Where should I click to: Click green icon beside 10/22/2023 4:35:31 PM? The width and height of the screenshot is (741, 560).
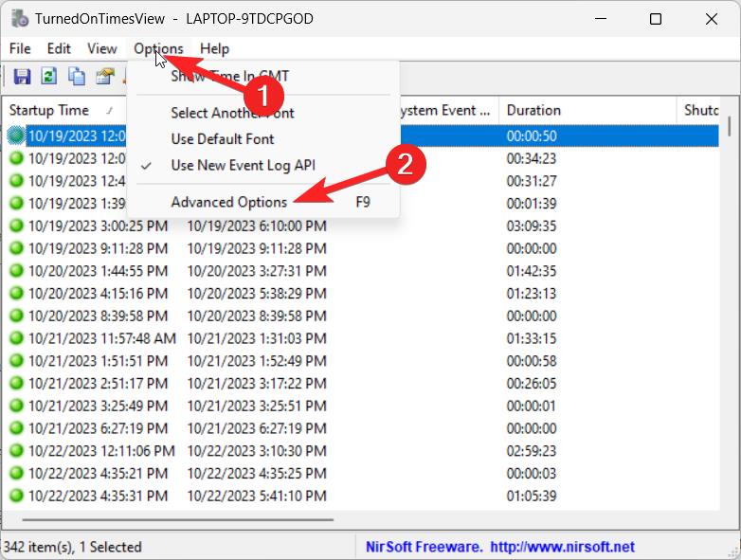coord(16,496)
